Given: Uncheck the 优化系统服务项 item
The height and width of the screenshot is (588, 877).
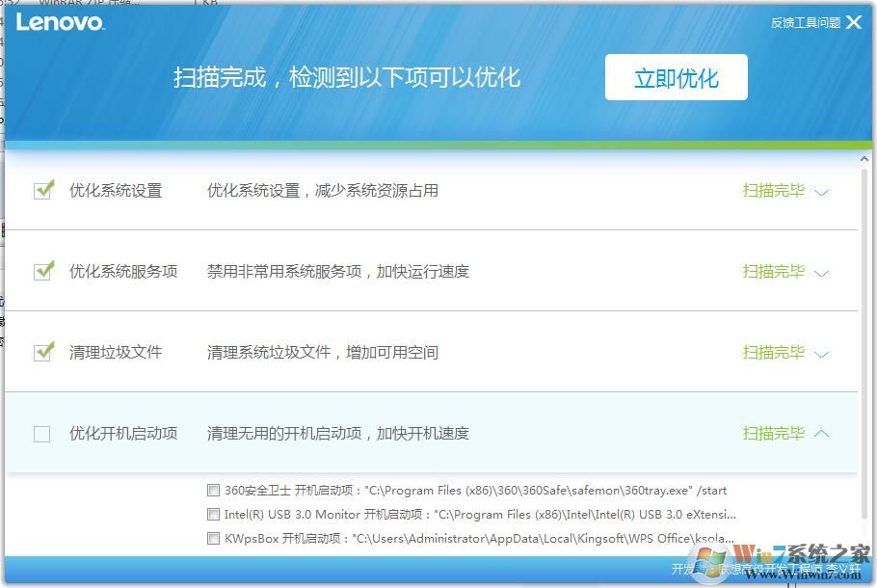Looking at the screenshot, I should 42,271.
